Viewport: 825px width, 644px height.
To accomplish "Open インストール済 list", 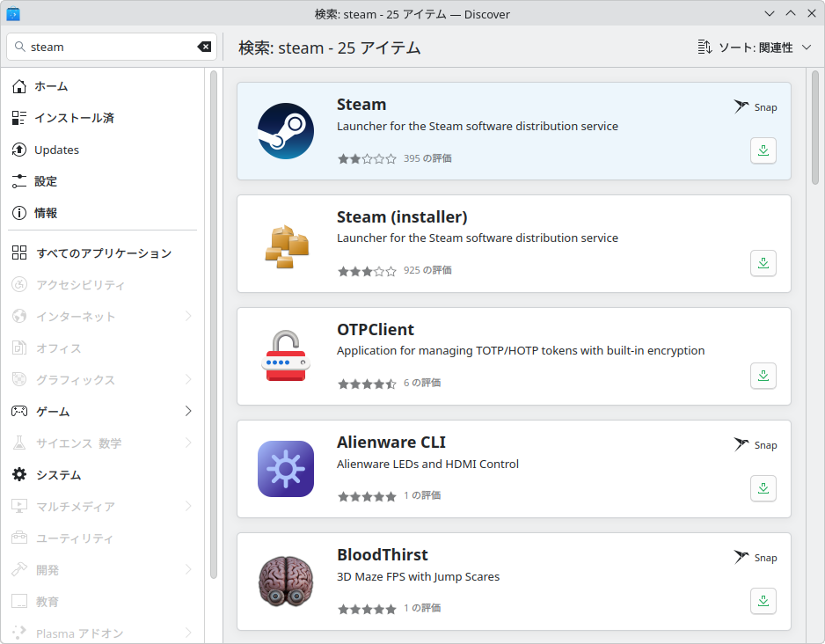I will point(103,118).
